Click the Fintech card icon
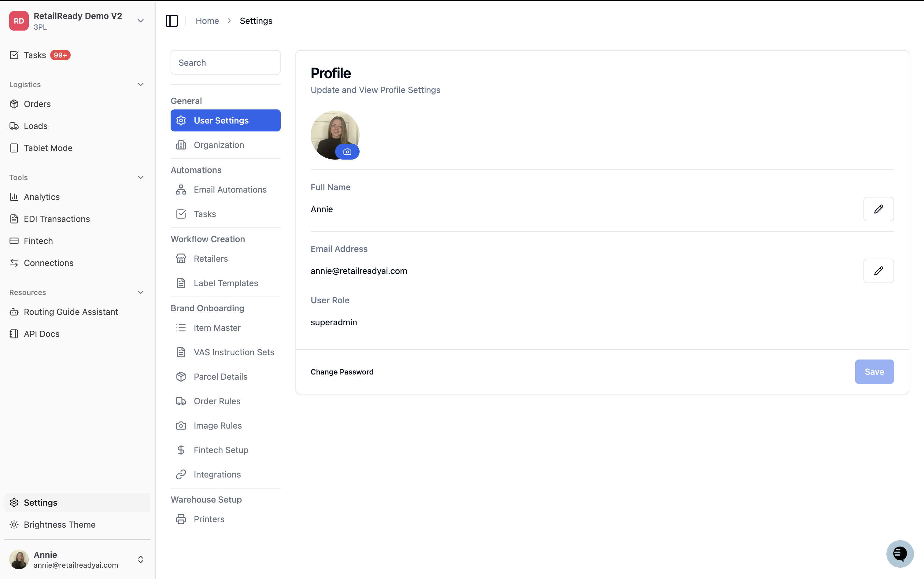 [x=14, y=241]
